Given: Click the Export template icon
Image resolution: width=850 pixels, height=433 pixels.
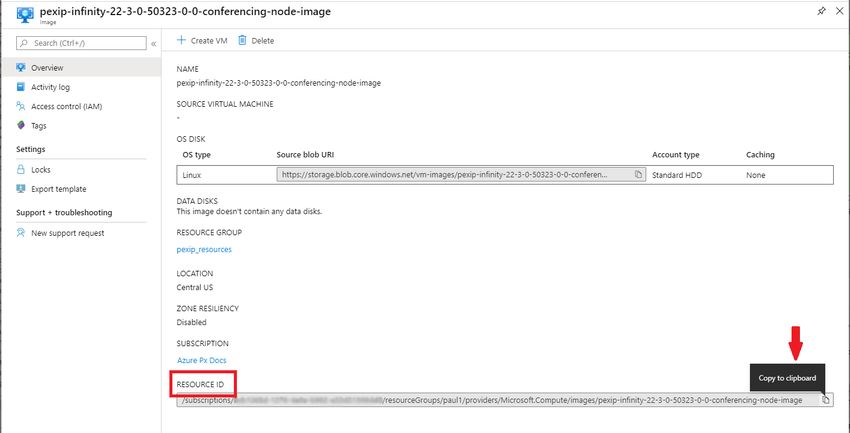Looking at the screenshot, I should tap(21, 189).
